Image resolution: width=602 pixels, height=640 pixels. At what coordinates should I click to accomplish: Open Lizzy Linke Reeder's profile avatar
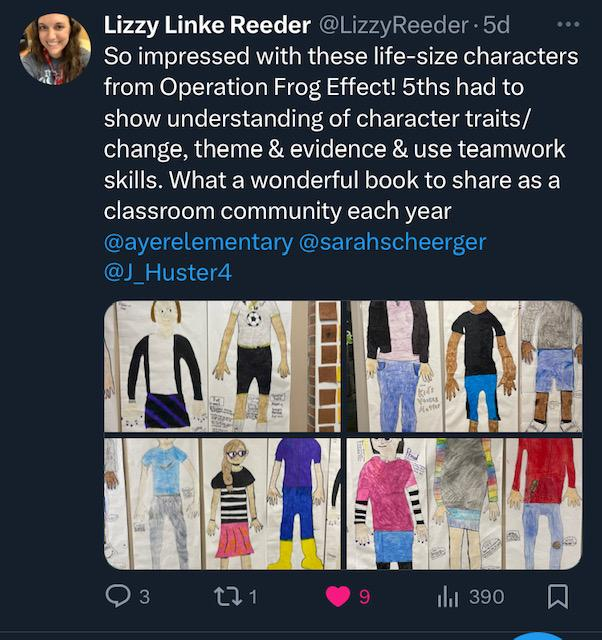[55, 49]
